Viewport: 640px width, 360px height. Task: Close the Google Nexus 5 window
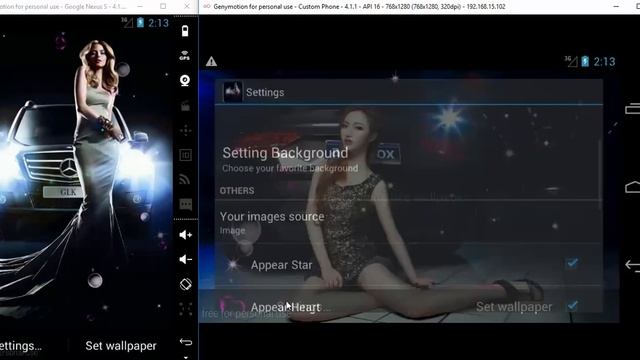(187, 7)
